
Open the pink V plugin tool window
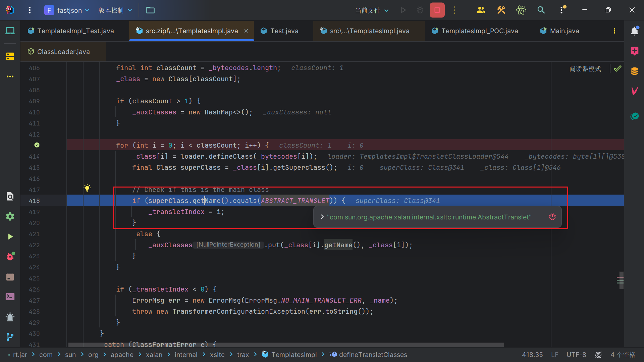tap(634, 91)
